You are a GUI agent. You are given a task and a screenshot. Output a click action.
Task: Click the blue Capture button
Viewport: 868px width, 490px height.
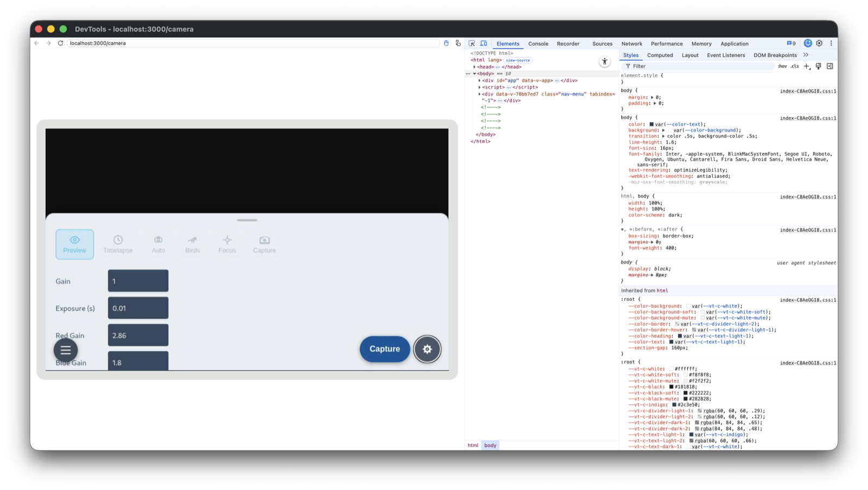pos(385,349)
